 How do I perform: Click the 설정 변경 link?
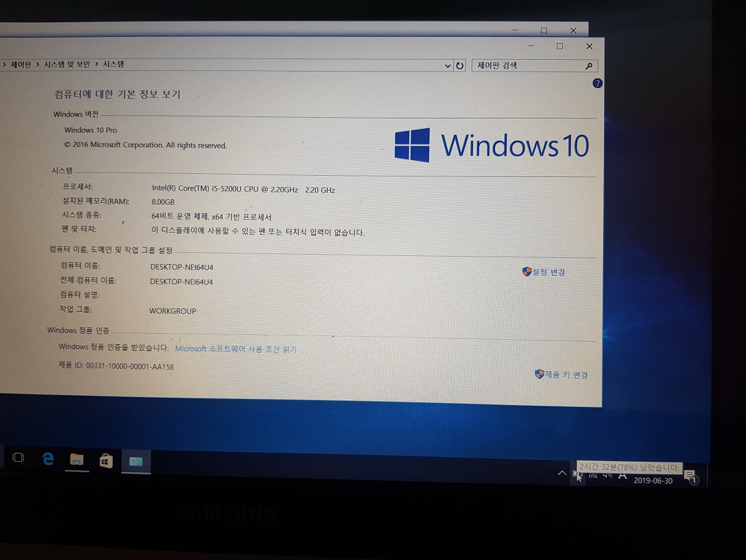pos(548,272)
